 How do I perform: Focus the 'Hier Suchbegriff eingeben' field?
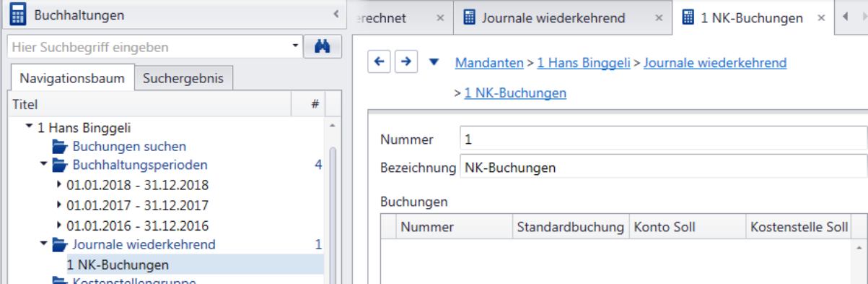[148, 47]
